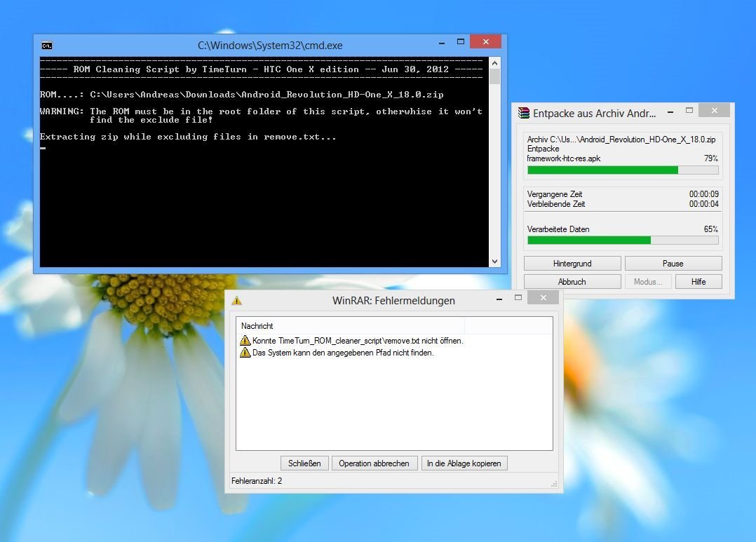Click the 'Verarbeitete Daten' label
Screen dimensions: 756x542
tap(558, 229)
